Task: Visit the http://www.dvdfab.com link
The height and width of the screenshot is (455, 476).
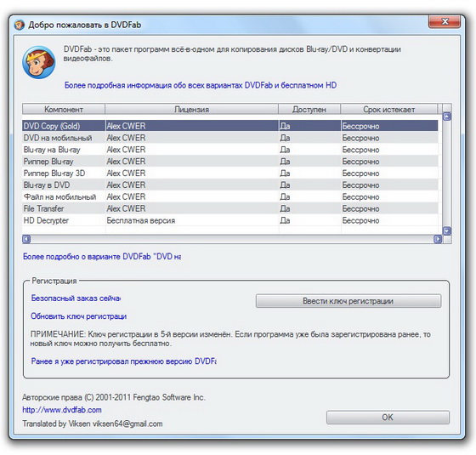Action: (62, 410)
